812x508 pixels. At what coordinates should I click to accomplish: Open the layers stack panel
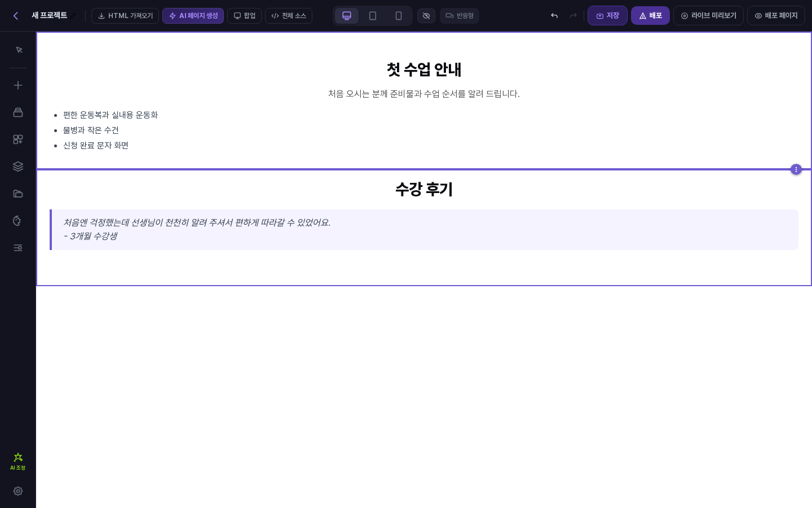(18, 167)
